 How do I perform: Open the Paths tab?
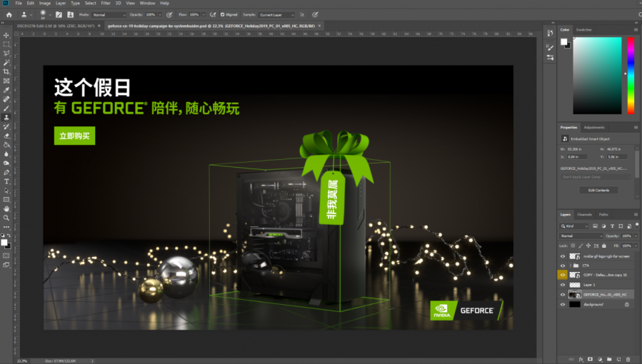[603, 215]
